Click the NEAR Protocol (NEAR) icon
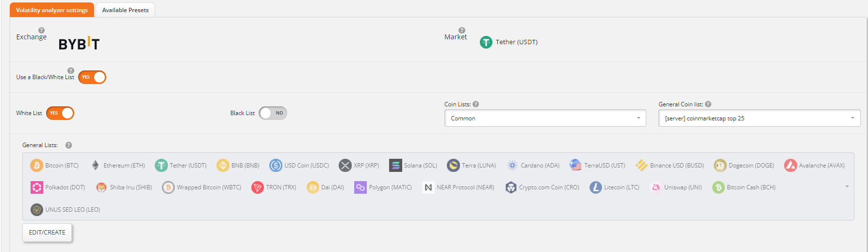This screenshot has height=252, width=868. pos(428,187)
